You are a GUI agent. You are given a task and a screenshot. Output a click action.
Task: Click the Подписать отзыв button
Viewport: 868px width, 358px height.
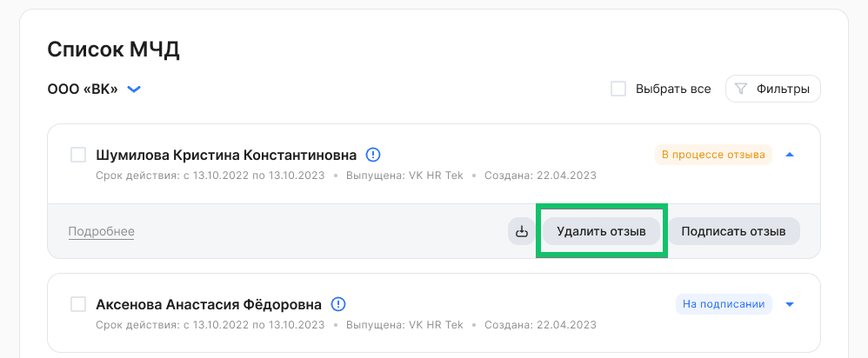tap(733, 231)
